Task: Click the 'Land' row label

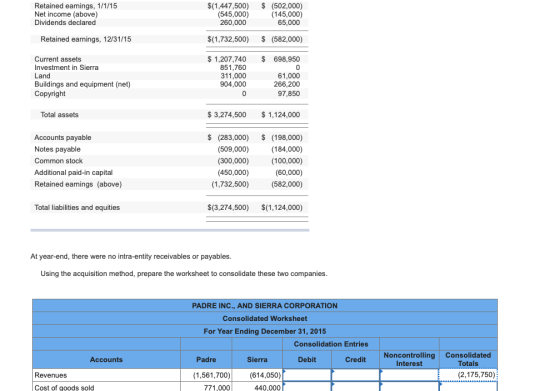Action: (42, 76)
